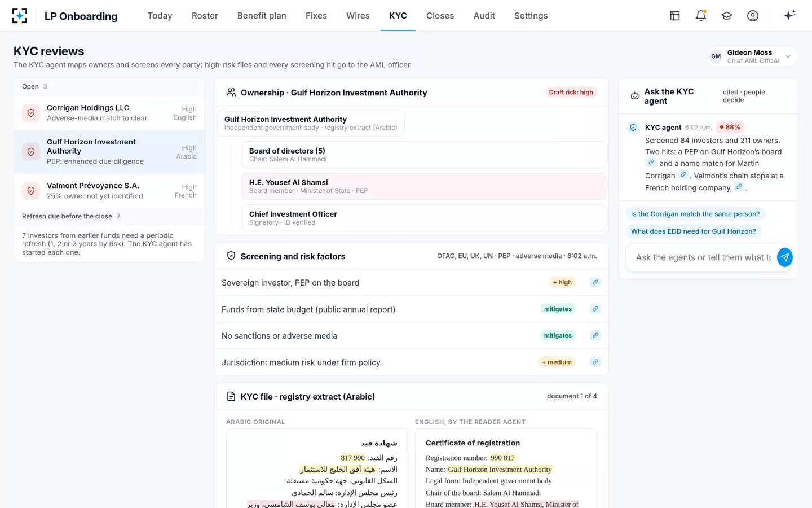Expand the Gideon Moss user dropdown
Viewport: 812px width, 508px height.
tap(752, 56)
